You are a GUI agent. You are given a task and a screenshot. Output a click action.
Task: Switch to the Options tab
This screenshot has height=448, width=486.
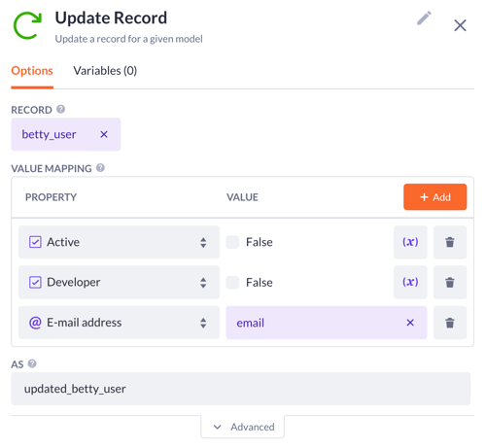(32, 71)
